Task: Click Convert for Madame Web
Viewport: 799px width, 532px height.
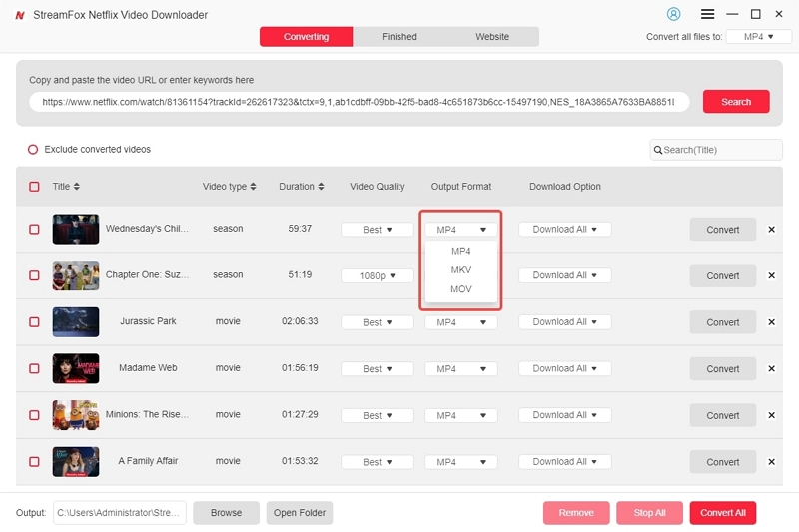Action: 722,368
